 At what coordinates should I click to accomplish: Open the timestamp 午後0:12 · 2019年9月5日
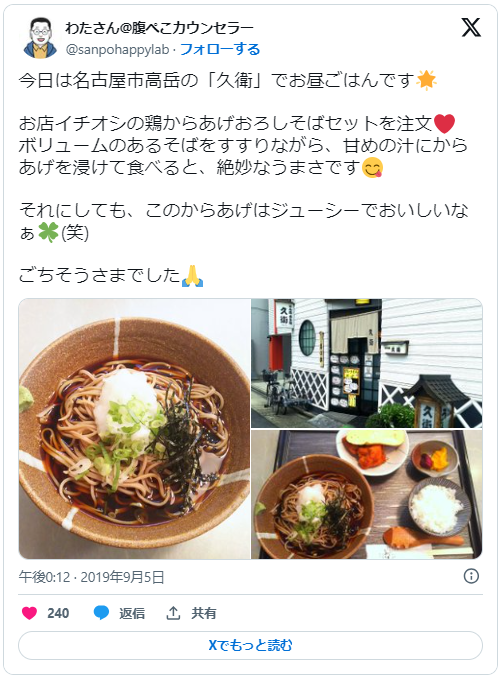tap(91, 577)
